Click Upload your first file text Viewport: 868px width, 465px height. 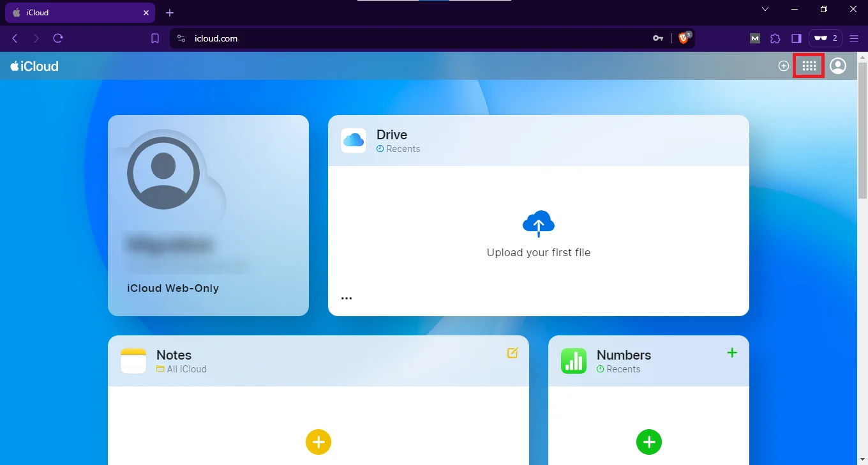(539, 252)
